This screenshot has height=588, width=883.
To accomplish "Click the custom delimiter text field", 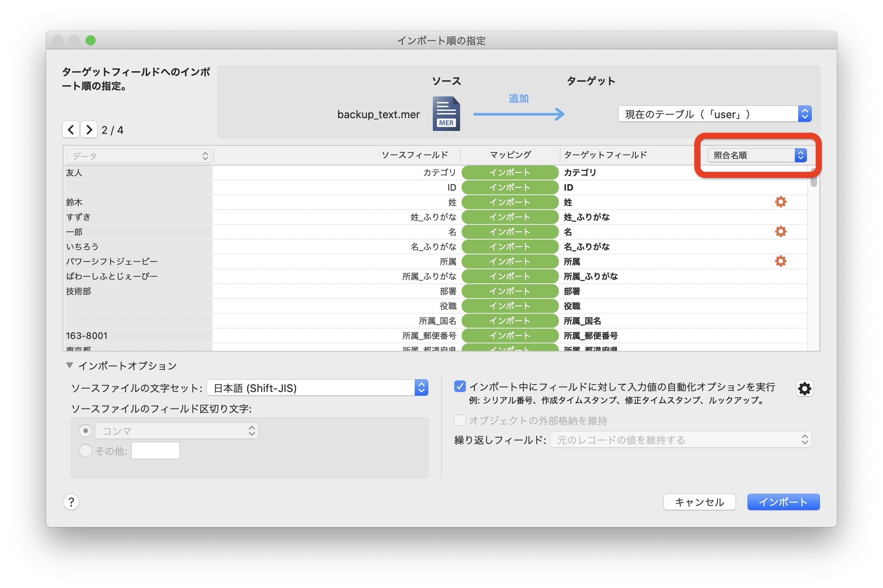I will 156,450.
